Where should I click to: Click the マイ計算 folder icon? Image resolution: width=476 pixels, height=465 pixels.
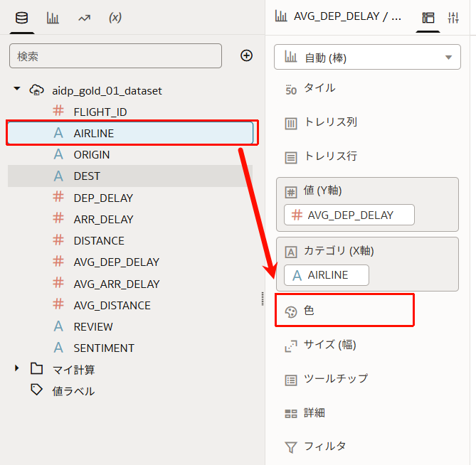pyautogui.click(x=36, y=368)
